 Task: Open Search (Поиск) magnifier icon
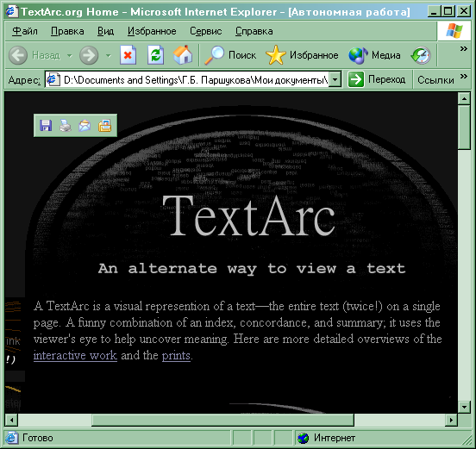(x=215, y=55)
